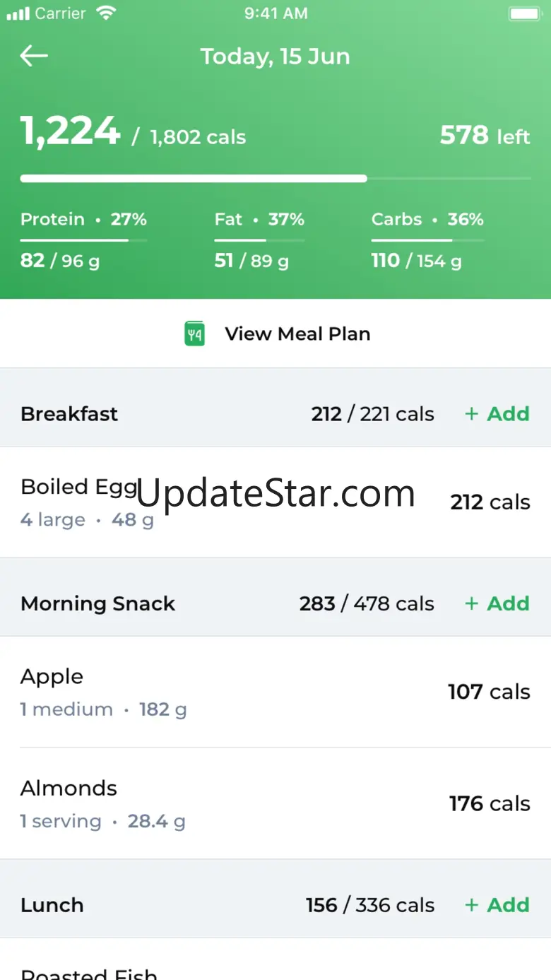Tap the Protein macro progress bar

click(x=83, y=241)
